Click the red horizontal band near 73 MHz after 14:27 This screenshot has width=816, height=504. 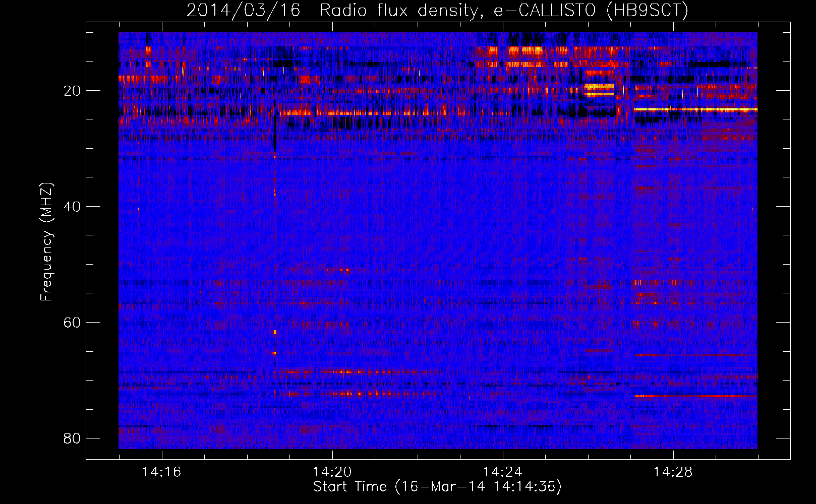pyautogui.click(x=696, y=396)
